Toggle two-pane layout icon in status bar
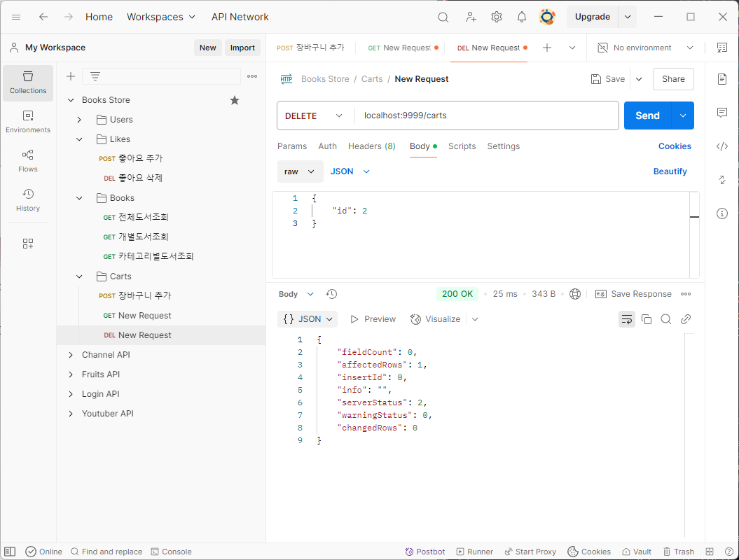This screenshot has height=560, width=739. 710,552
